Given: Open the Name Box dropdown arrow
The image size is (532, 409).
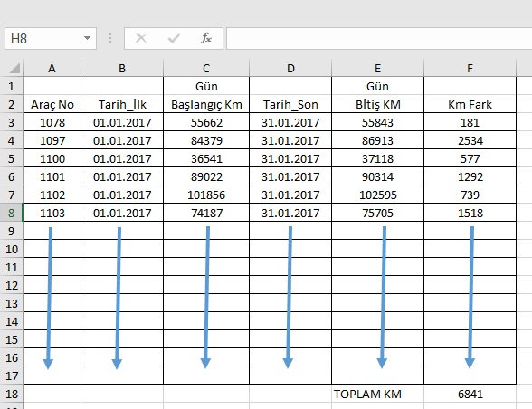Looking at the screenshot, I should (x=87, y=38).
